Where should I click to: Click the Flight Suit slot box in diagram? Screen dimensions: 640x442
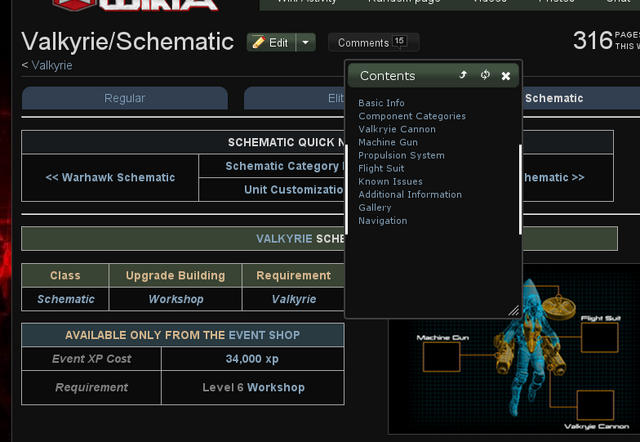click(x=600, y=337)
